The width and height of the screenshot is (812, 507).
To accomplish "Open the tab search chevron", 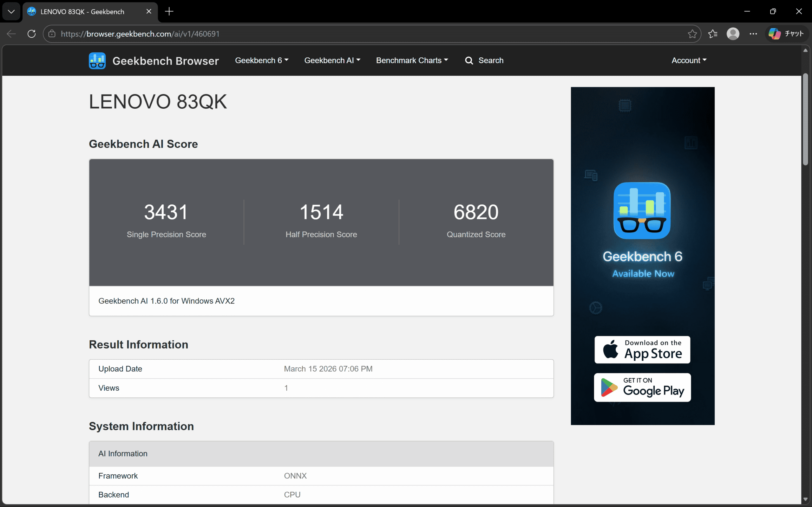I will pyautogui.click(x=11, y=11).
